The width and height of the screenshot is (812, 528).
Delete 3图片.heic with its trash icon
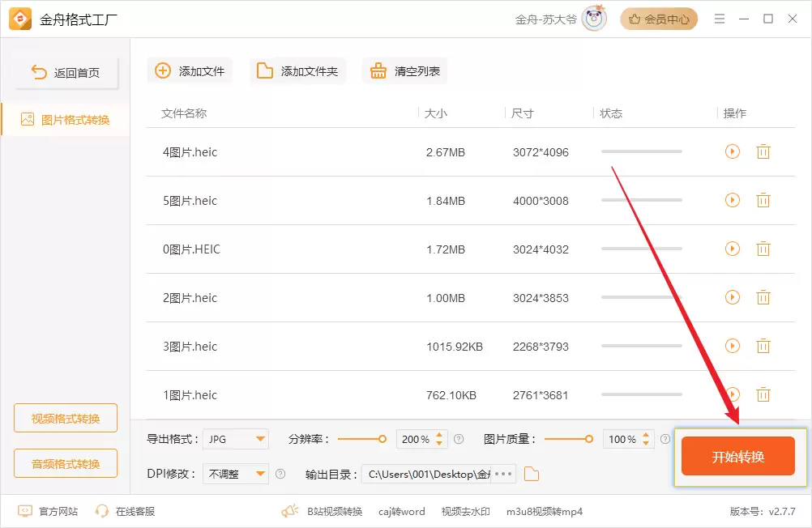[763, 347]
